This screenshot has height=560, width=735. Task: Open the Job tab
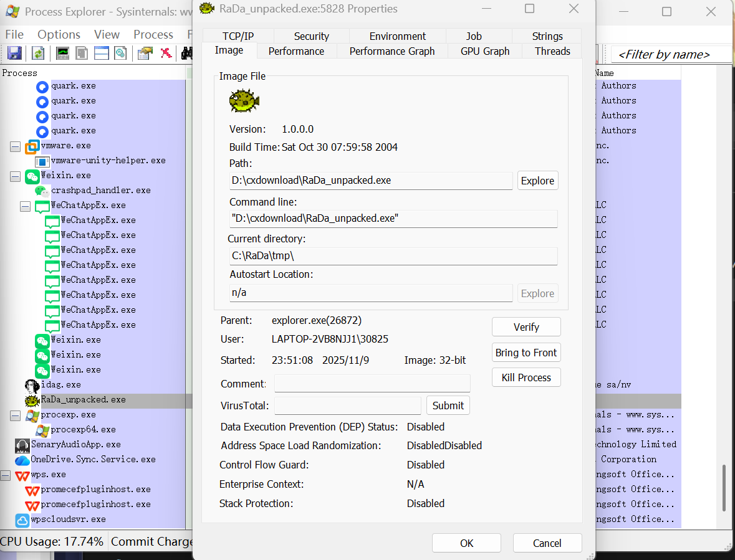[x=473, y=36]
